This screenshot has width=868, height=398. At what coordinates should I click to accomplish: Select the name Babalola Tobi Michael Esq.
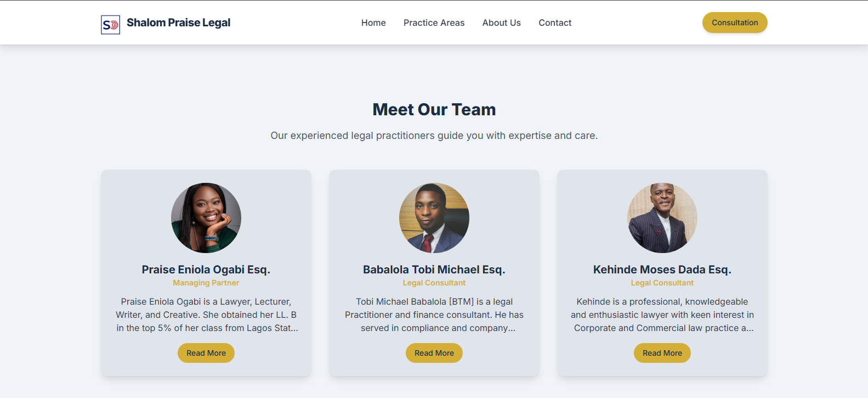[434, 269]
